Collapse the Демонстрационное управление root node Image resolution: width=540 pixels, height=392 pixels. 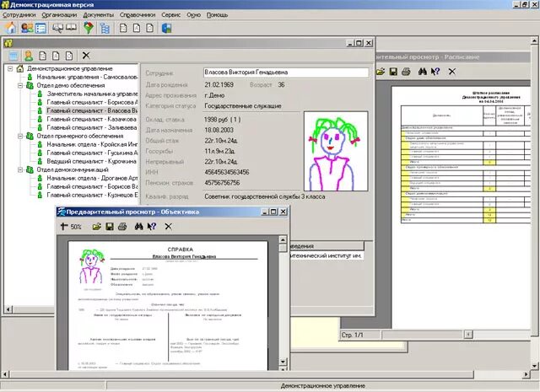click(10, 69)
